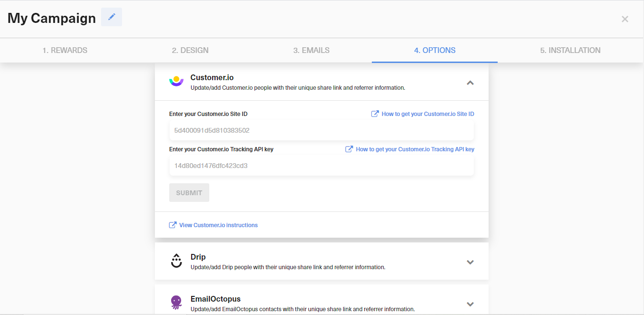644x315 pixels.
Task: Open View Customer.io instructions
Action: pos(218,225)
